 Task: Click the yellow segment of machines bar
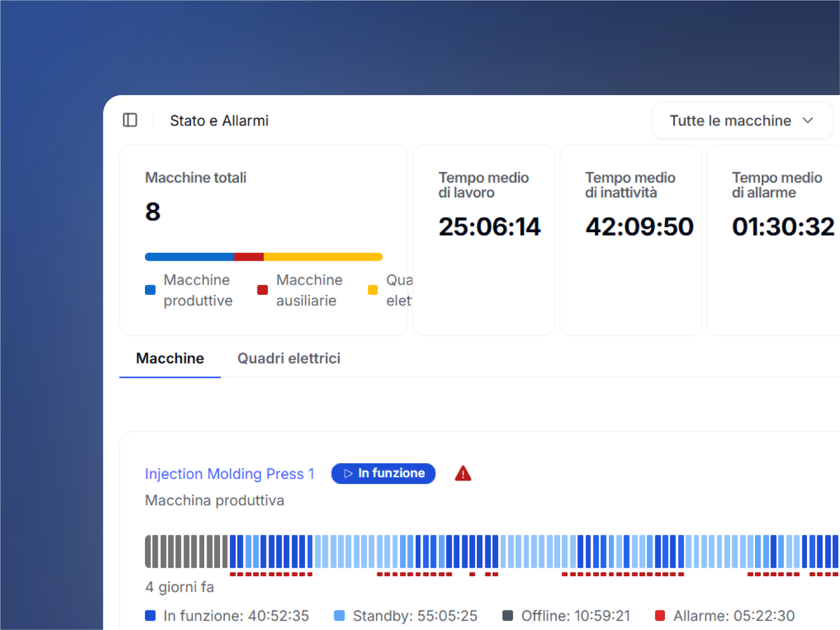coord(323,257)
